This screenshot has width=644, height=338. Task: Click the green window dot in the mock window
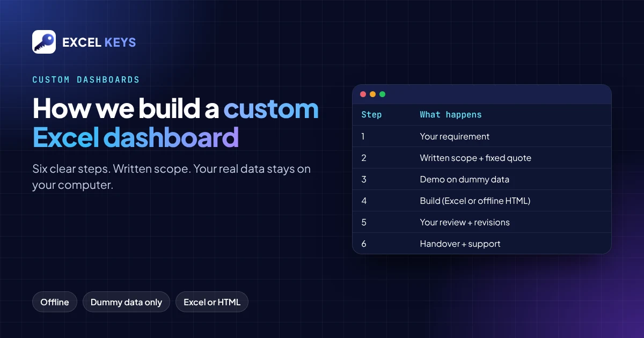(x=383, y=94)
